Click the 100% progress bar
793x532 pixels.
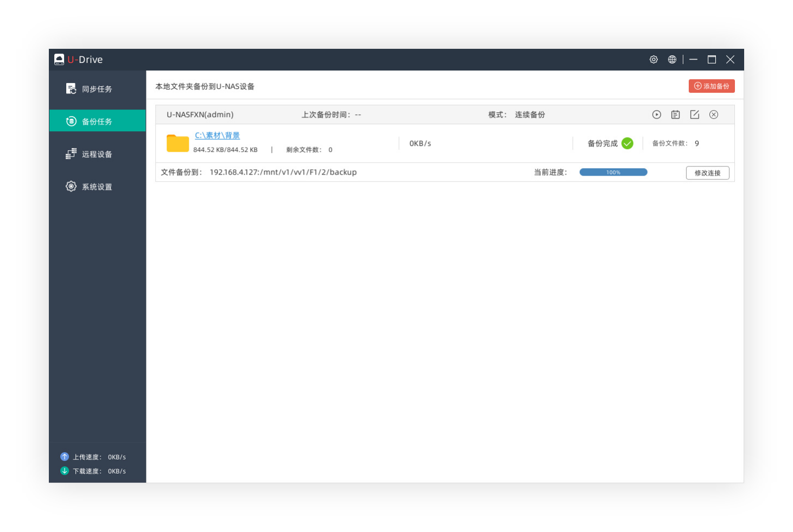[x=613, y=172]
